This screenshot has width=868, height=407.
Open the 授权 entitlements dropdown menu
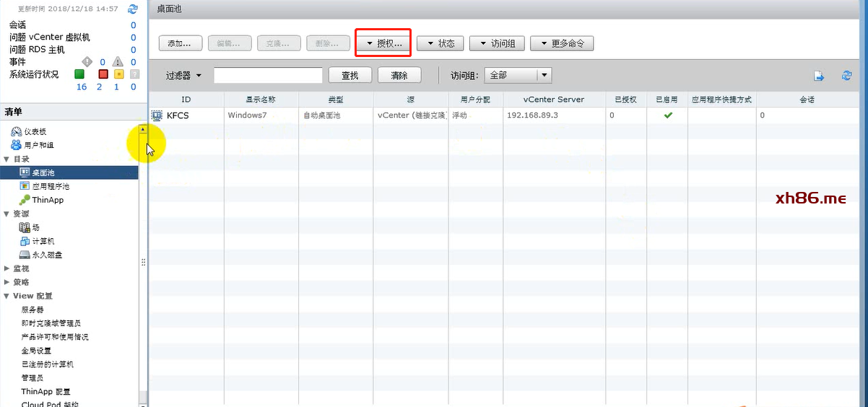pyautogui.click(x=383, y=43)
